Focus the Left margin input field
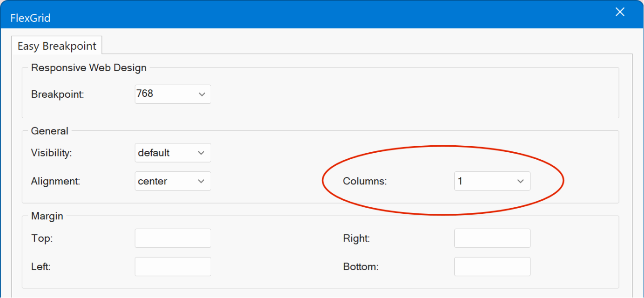Viewport: 644px width, 298px height. click(x=173, y=267)
